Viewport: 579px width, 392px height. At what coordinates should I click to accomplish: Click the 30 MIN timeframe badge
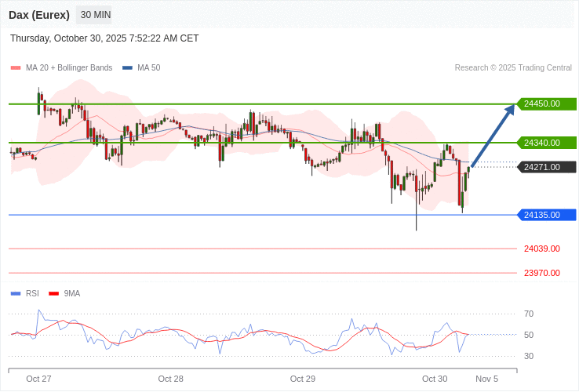[x=96, y=15]
